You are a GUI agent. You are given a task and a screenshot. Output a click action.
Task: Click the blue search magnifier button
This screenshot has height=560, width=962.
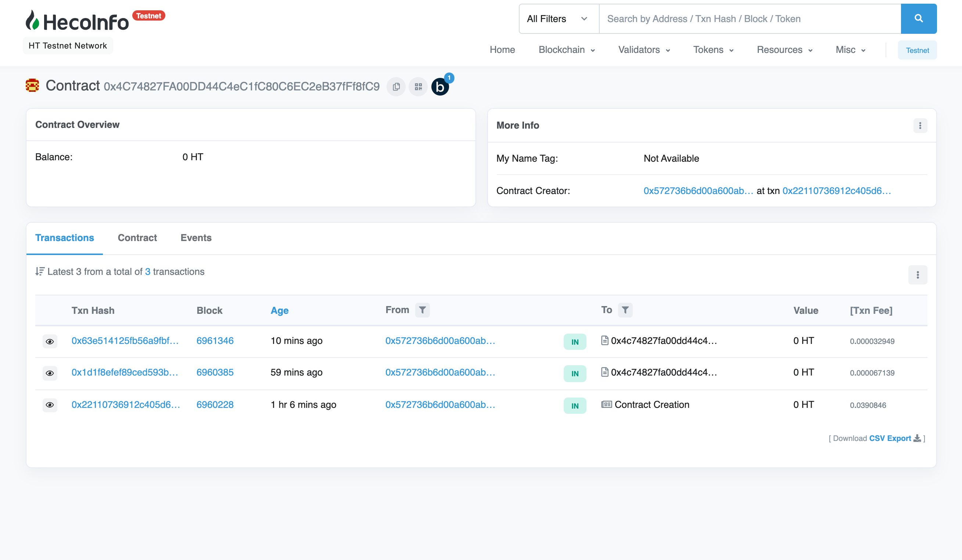coord(918,19)
